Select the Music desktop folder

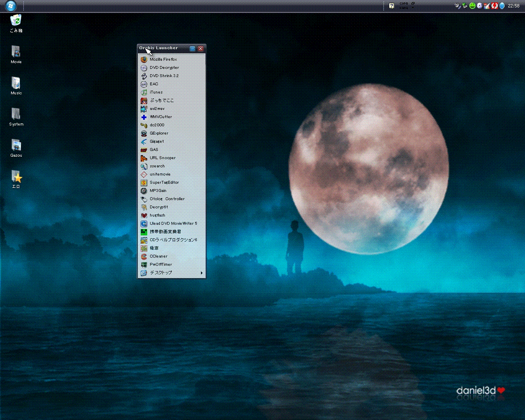16,86
